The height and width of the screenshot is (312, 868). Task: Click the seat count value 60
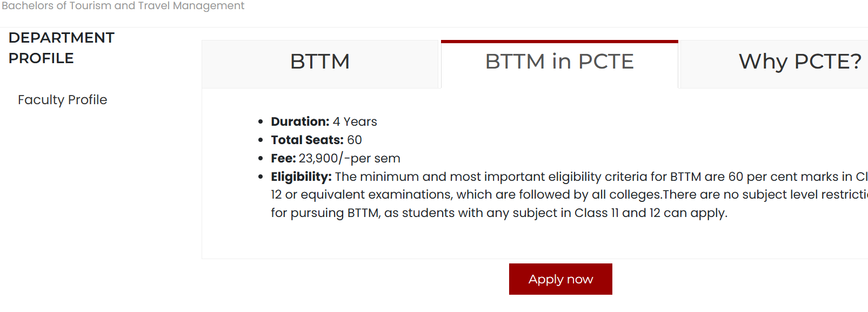click(x=355, y=140)
